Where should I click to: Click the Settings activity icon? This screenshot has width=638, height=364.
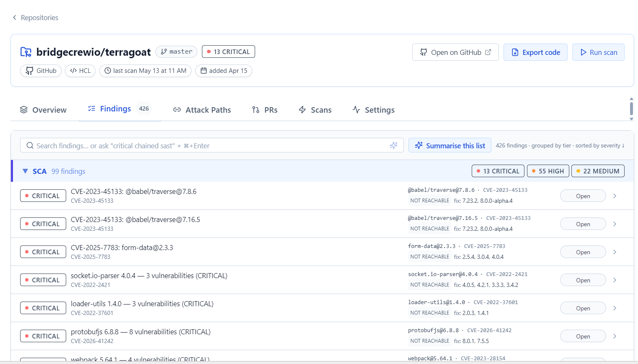click(356, 110)
